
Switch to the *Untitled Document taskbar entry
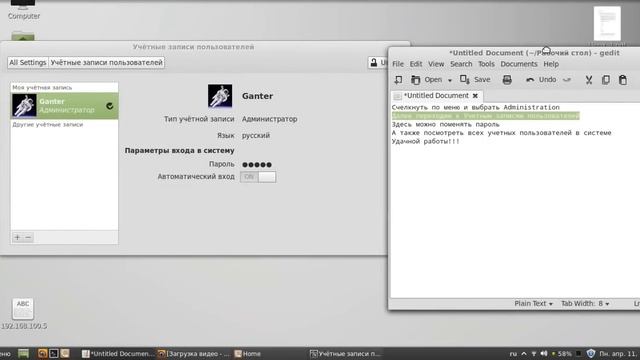click(118, 354)
